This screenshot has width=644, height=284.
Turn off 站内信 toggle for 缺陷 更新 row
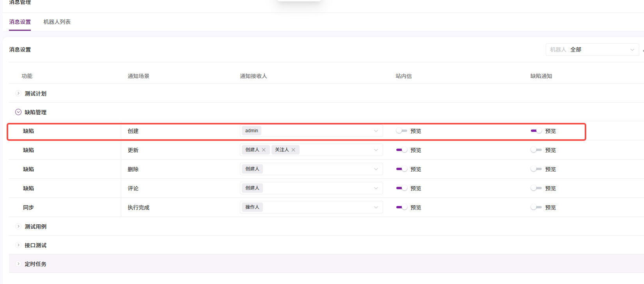pos(401,150)
